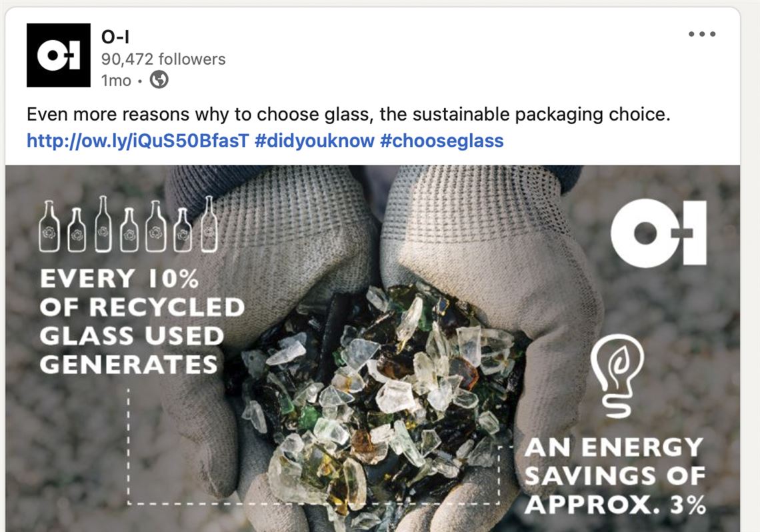Viewport: 760px width, 532px height.
Task: Click the white O-I logo in the image
Action: 658,234
